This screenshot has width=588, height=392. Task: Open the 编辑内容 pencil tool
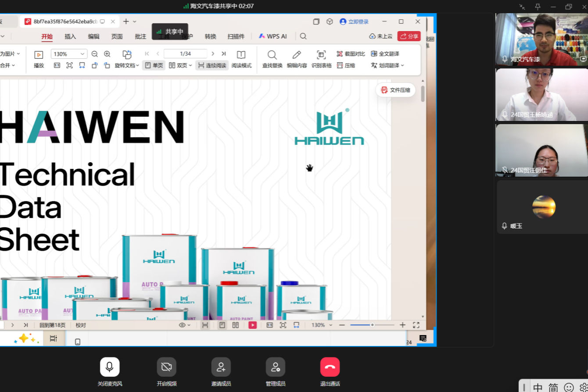tap(297, 55)
